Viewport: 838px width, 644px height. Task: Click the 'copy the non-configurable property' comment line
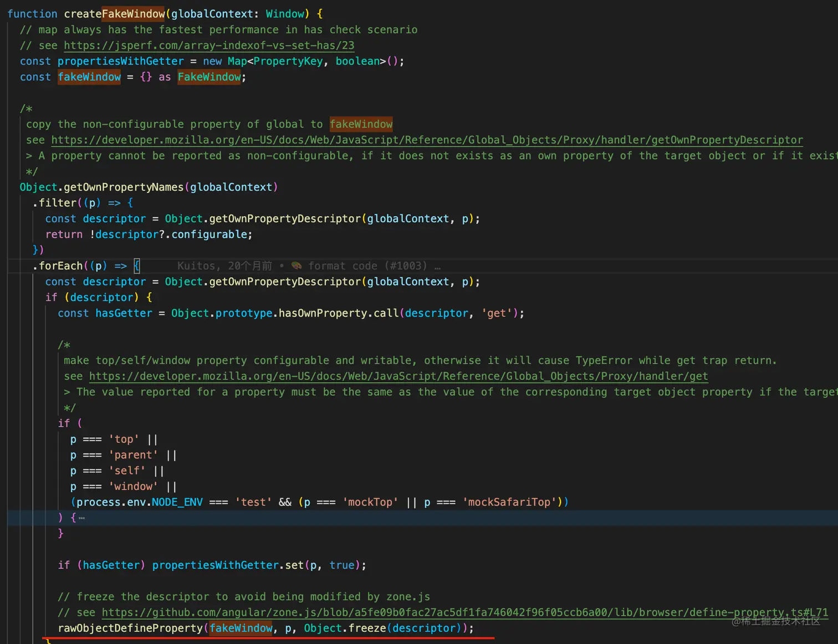[x=209, y=124]
